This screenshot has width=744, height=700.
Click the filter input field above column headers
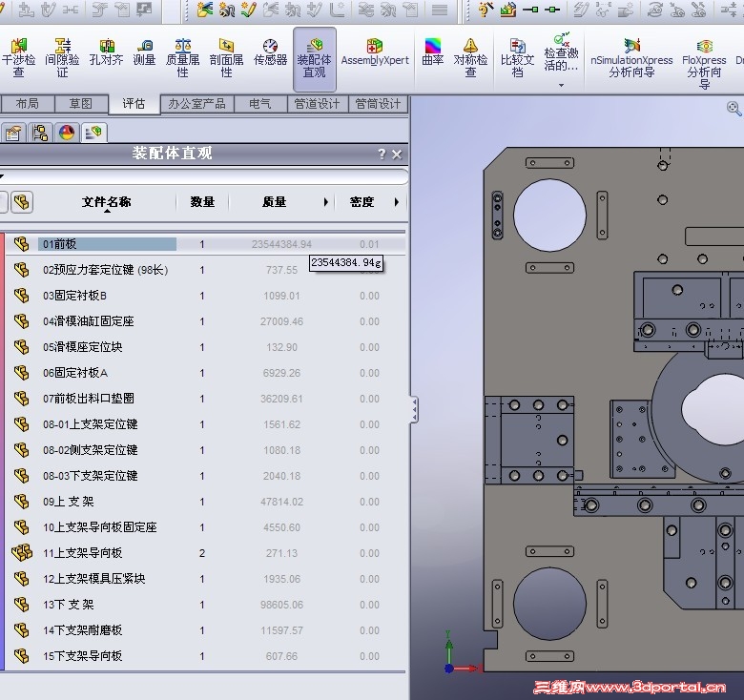(204, 176)
